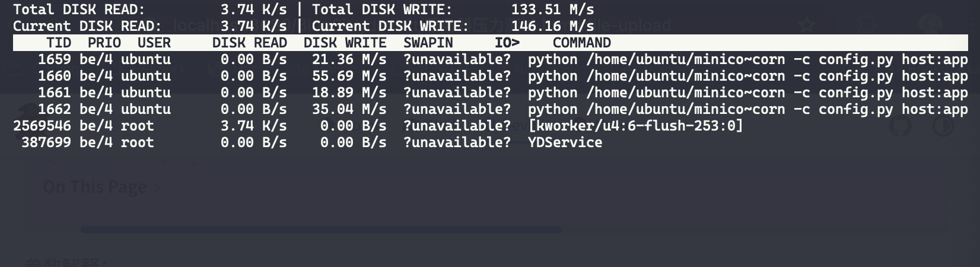Click the SWAPIN column header
This screenshot has height=267, width=980.
(428, 43)
